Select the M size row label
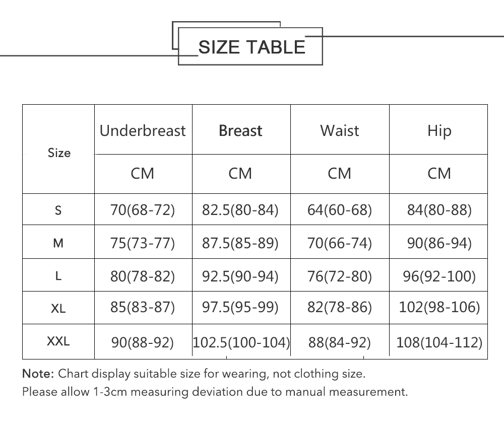Viewport: 504px width, 433px height. (x=58, y=243)
